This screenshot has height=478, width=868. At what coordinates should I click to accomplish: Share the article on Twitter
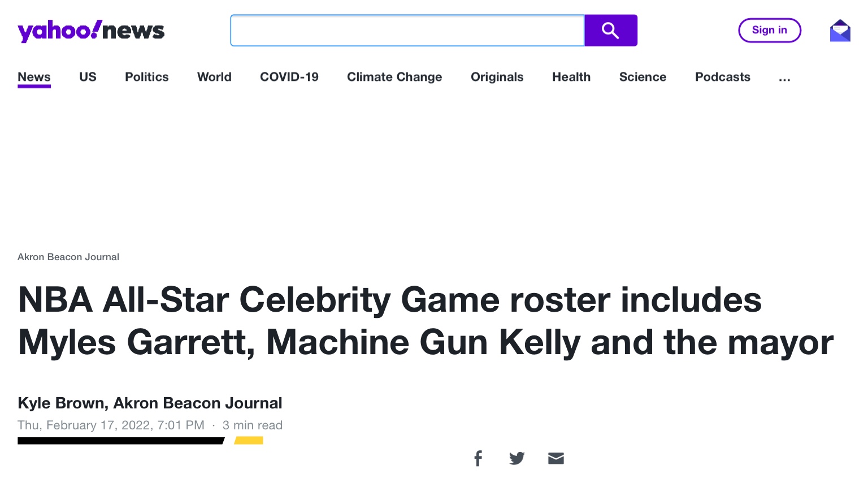[517, 458]
